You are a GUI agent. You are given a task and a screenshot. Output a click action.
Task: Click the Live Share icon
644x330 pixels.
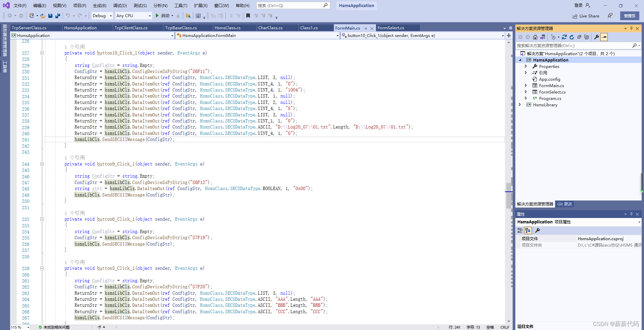575,16
